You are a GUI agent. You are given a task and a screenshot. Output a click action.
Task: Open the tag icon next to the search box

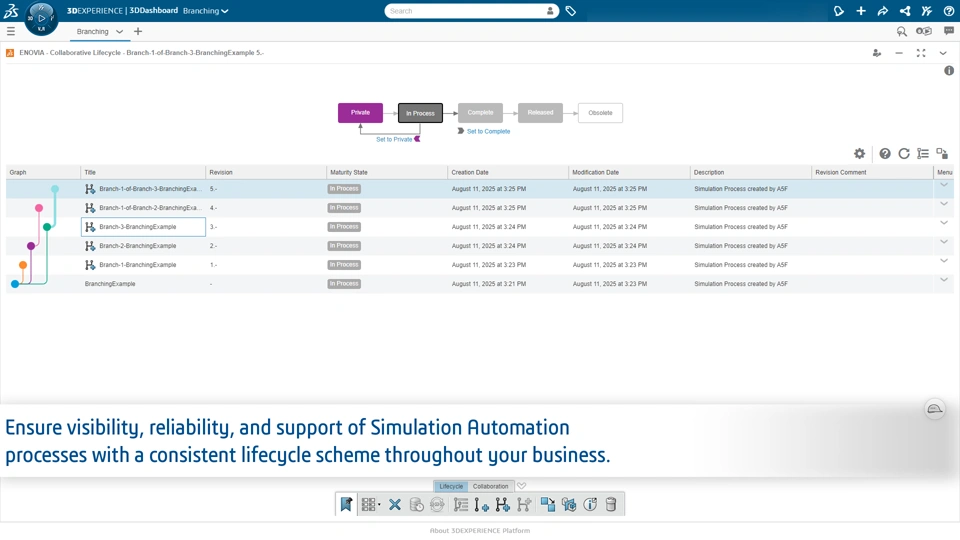click(571, 11)
